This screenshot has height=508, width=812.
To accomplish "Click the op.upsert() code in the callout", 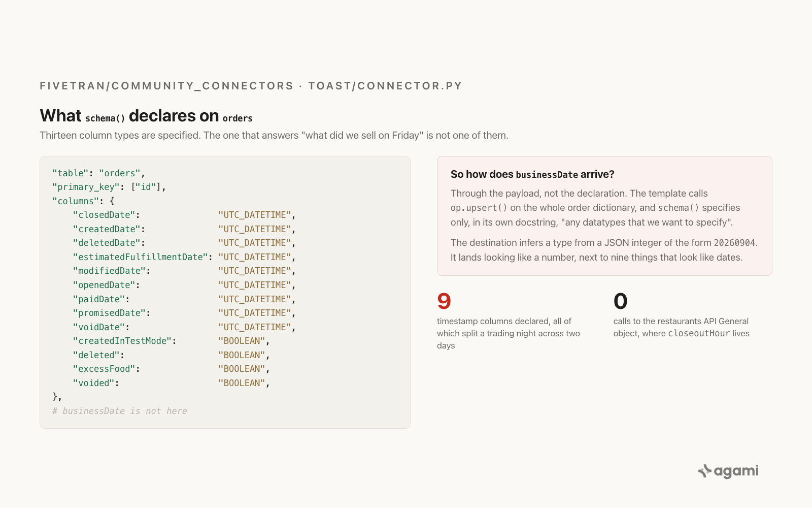I will point(479,208).
